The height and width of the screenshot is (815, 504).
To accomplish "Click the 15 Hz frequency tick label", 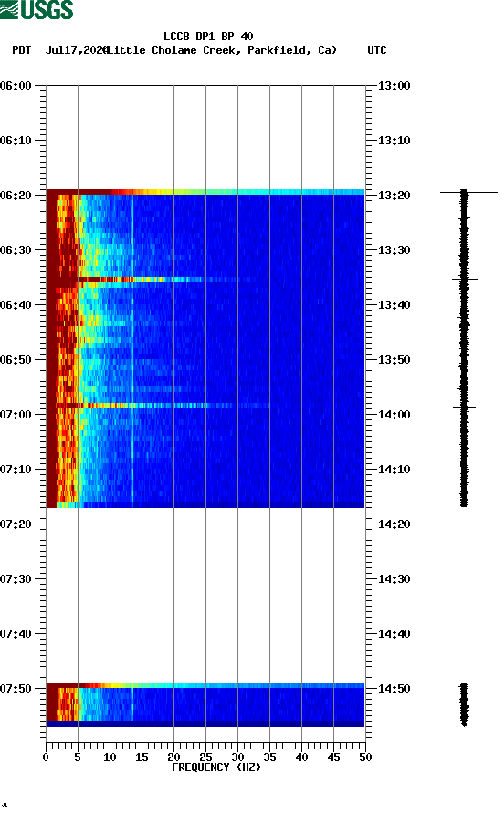I will pyautogui.click(x=142, y=757).
